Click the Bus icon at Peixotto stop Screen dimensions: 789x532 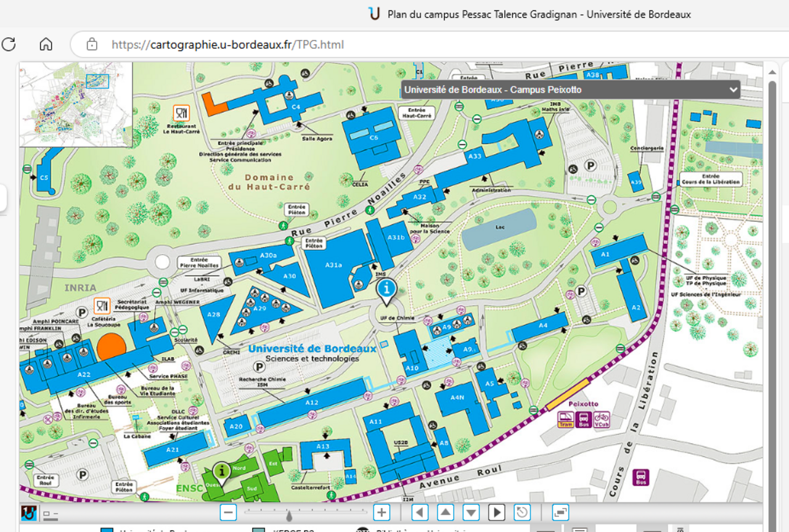coord(583,419)
